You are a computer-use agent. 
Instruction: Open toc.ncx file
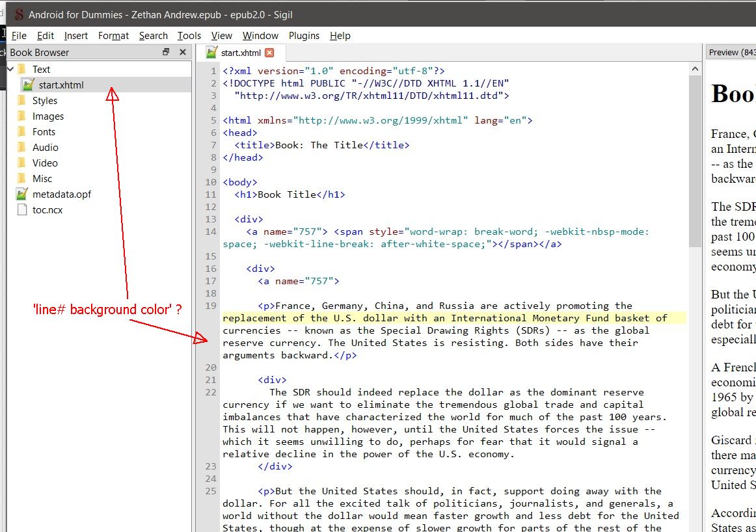47,210
